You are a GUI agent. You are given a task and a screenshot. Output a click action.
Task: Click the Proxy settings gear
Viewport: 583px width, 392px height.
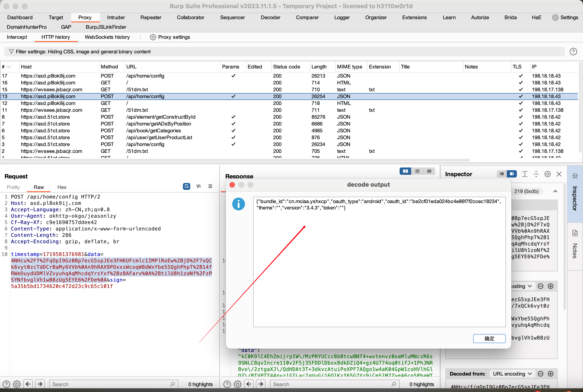coord(153,37)
